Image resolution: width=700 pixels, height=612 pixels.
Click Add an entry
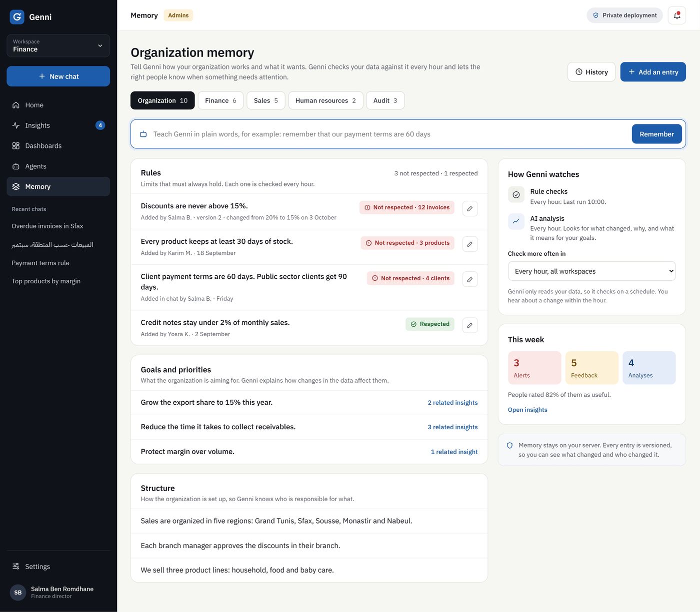point(653,72)
